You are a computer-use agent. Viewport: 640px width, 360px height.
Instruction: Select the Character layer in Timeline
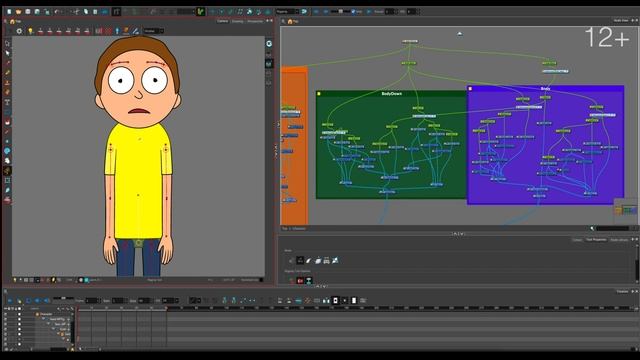click(46, 314)
